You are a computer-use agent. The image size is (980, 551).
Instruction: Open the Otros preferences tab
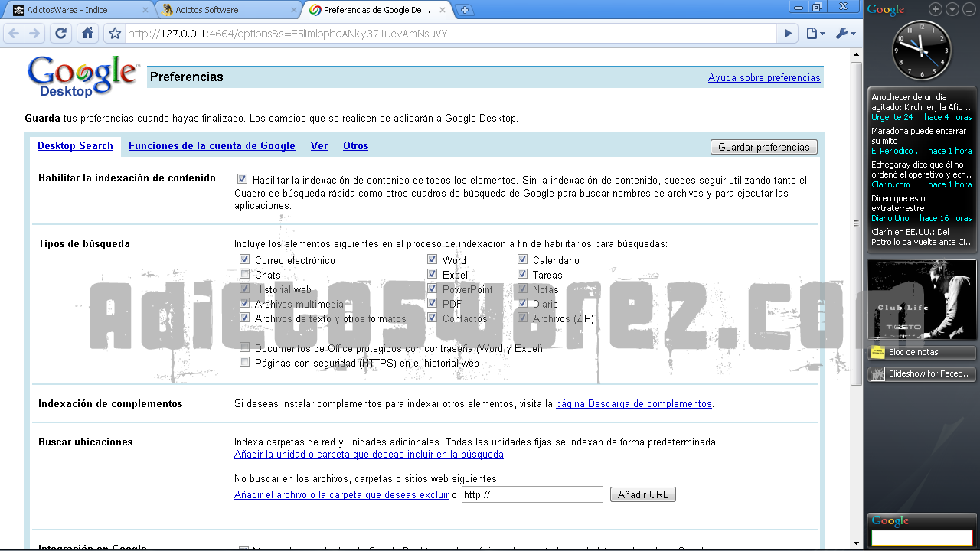[x=356, y=146]
